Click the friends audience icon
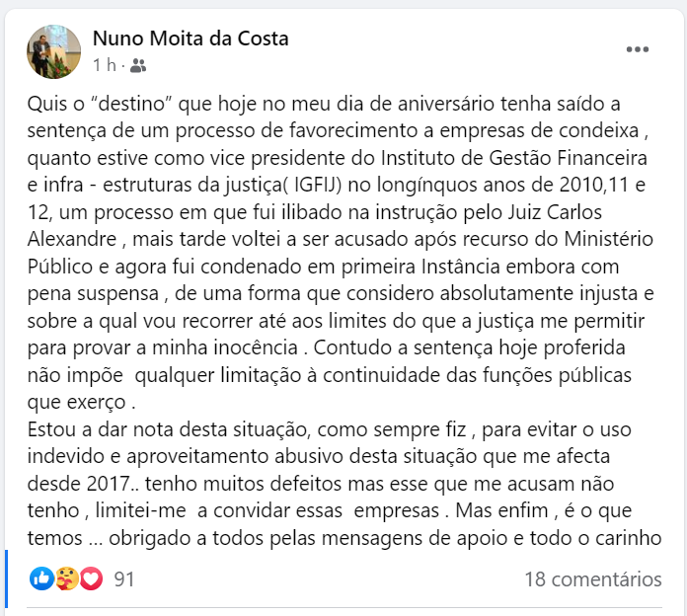 coord(137,66)
